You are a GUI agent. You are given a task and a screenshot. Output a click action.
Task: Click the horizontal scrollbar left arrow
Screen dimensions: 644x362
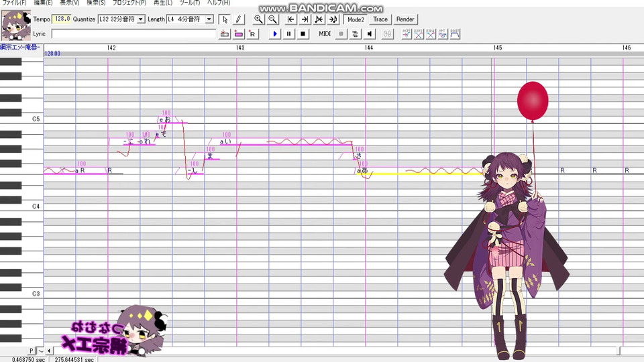[x=49, y=351]
